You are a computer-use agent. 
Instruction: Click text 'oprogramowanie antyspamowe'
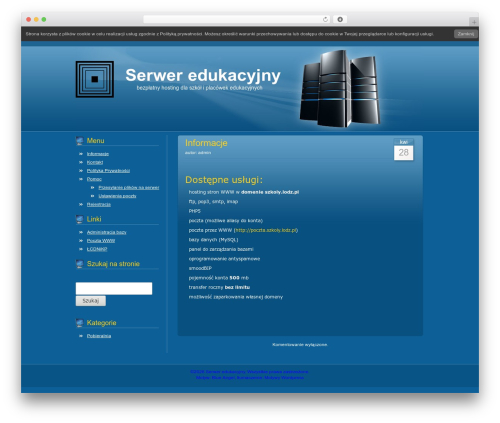coord(224,259)
